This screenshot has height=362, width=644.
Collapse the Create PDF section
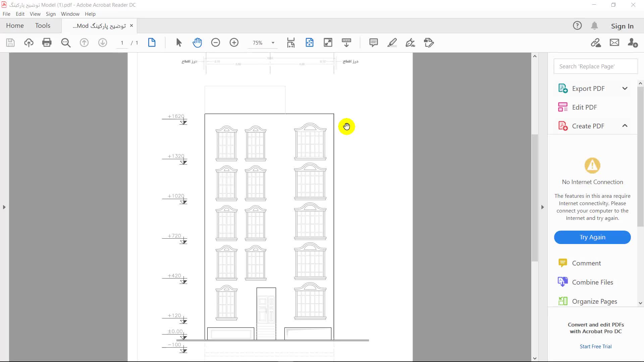click(625, 126)
